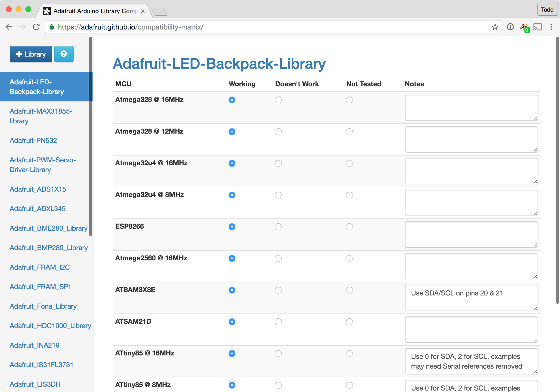
Task: Open the Chrome three-dot menu
Action: [x=551, y=27]
